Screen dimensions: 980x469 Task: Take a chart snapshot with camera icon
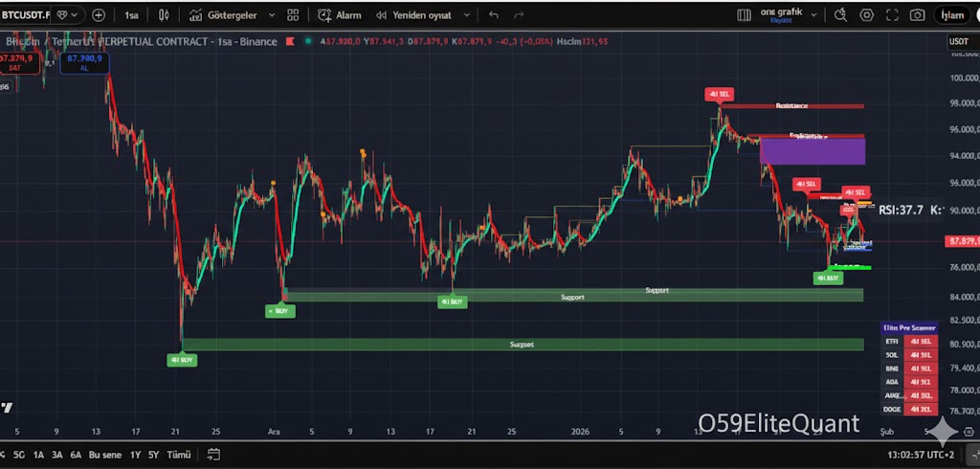pyautogui.click(x=917, y=15)
